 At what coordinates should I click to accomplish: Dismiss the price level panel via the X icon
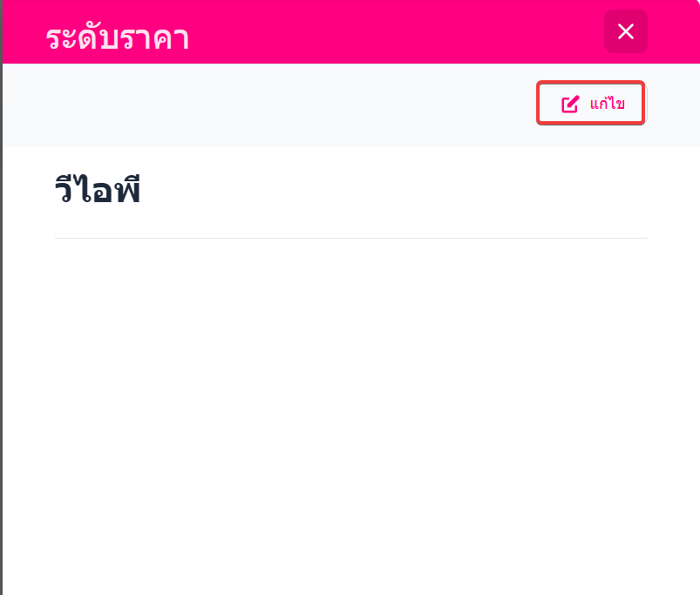click(x=625, y=31)
